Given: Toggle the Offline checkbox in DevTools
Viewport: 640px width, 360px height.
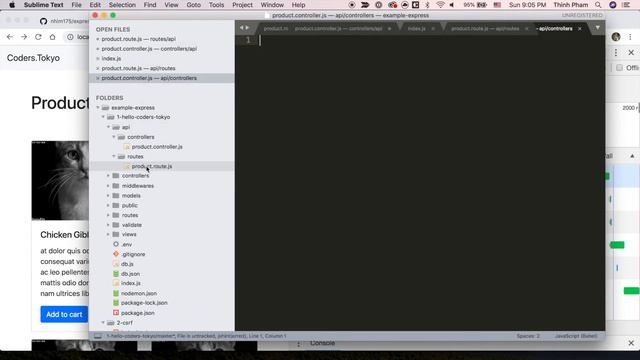Looking at the screenshot, I should pos(620,68).
